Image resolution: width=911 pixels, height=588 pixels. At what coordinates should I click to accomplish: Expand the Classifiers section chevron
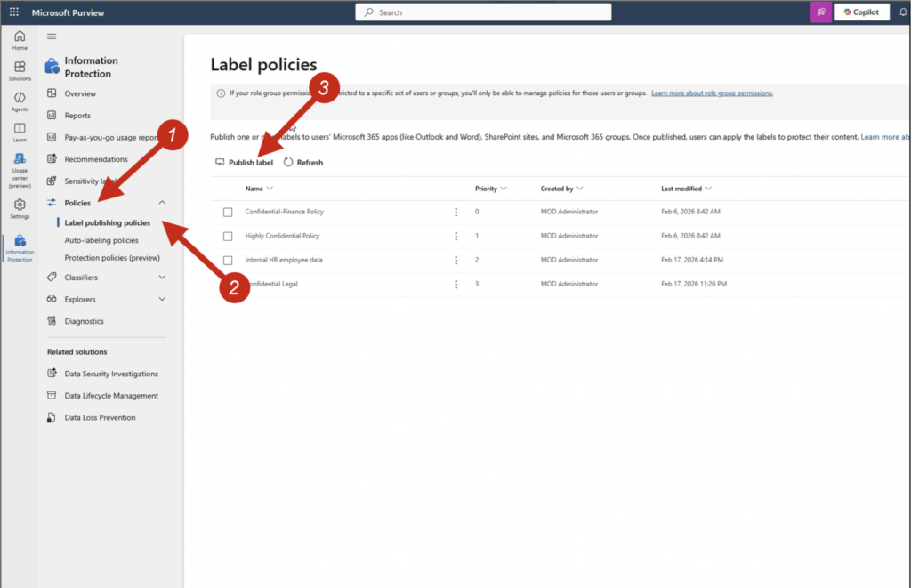(162, 278)
